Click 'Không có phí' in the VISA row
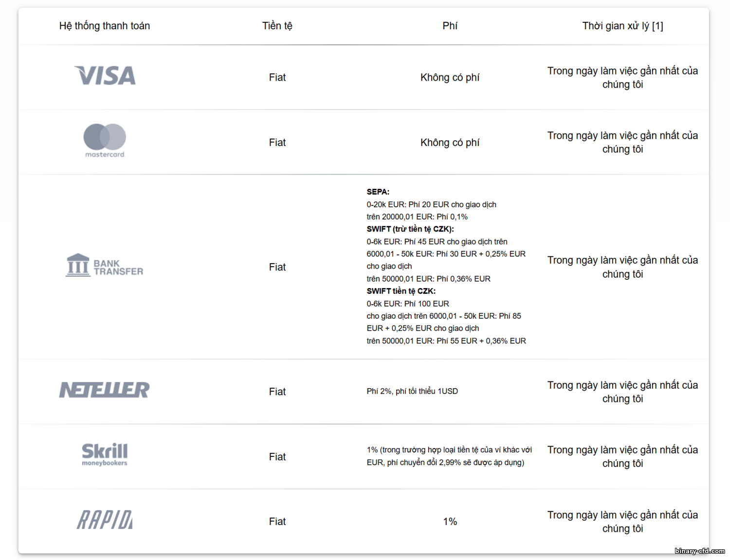 [450, 77]
